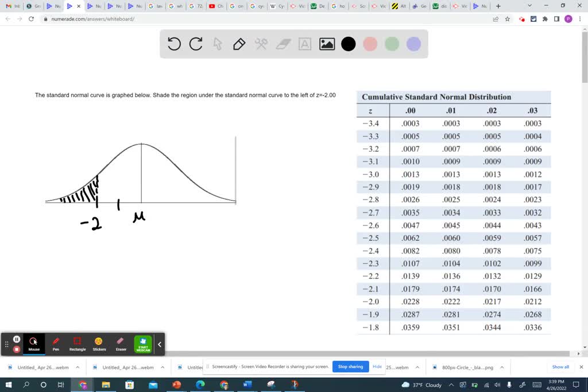
Task: Click the Redo arrow icon
Action: coord(195,44)
